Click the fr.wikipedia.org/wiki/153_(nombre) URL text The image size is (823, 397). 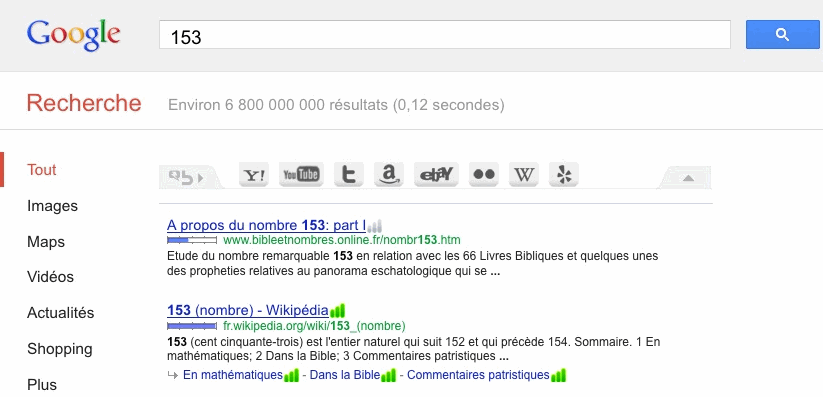coord(314,326)
